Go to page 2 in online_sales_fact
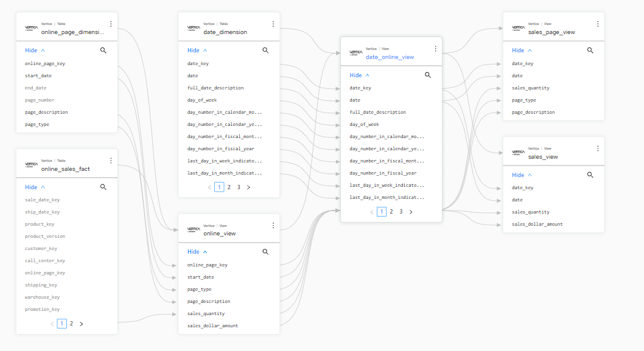 point(71,324)
